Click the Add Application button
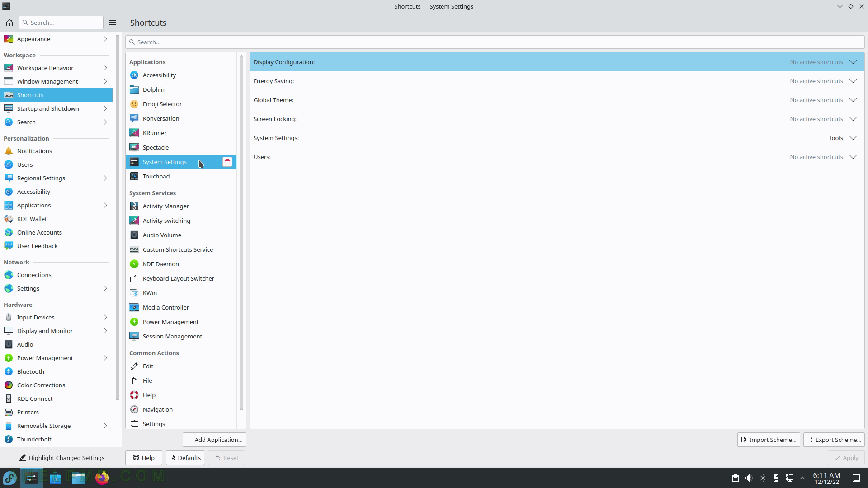This screenshot has height=488, width=868. pyautogui.click(x=214, y=440)
